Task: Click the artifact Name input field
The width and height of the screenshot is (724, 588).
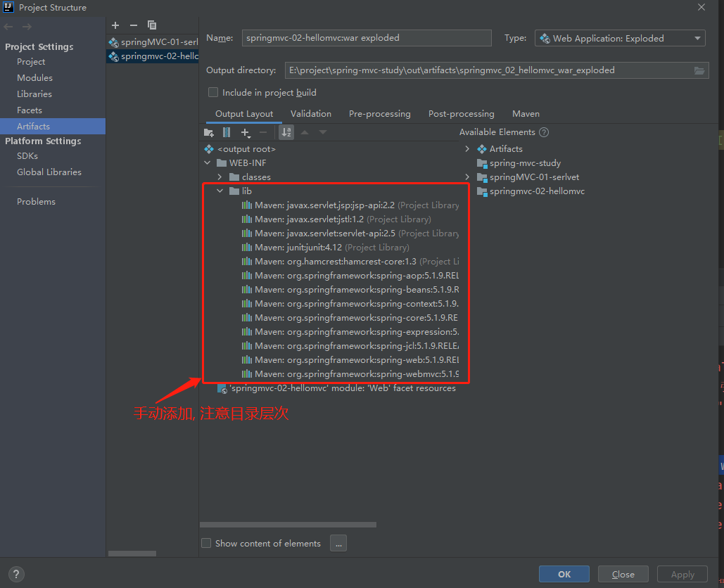Action: pyautogui.click(x=367, y=38)
